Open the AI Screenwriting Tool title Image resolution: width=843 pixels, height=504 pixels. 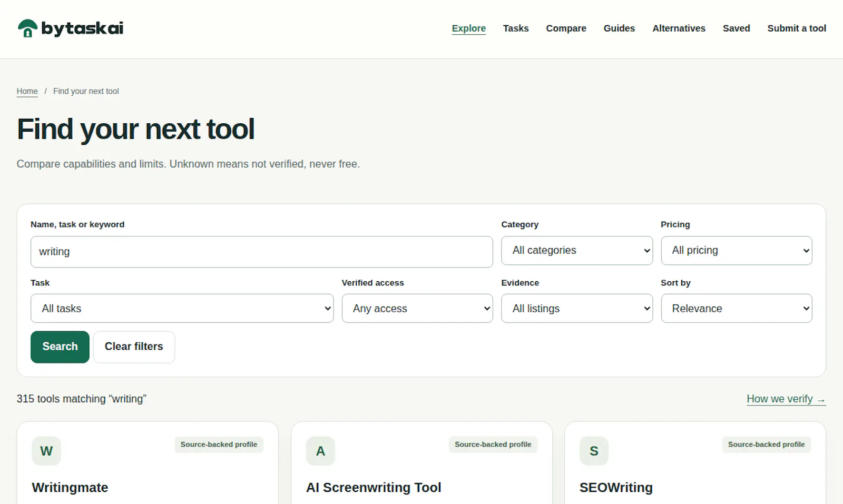pyautogui.click(x=374, y=488)
